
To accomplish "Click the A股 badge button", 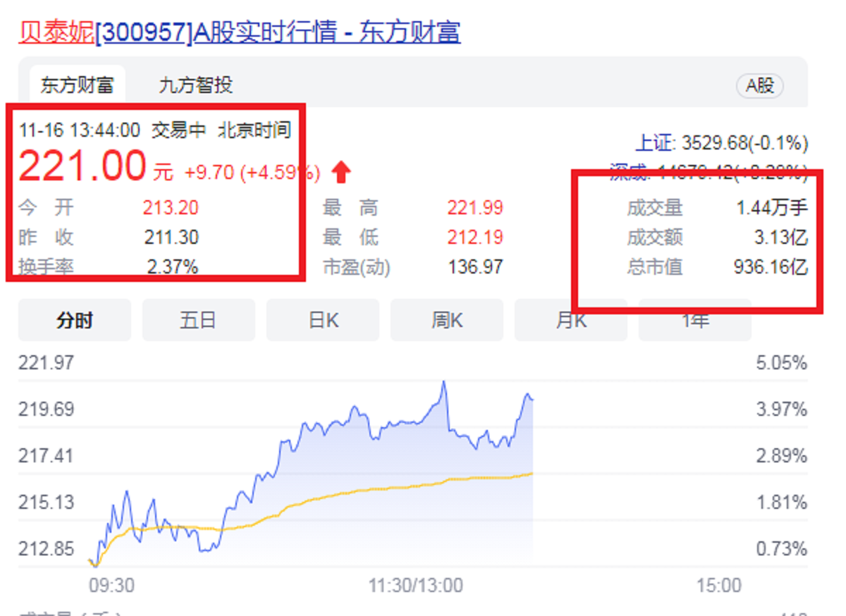I will point(760,86).
